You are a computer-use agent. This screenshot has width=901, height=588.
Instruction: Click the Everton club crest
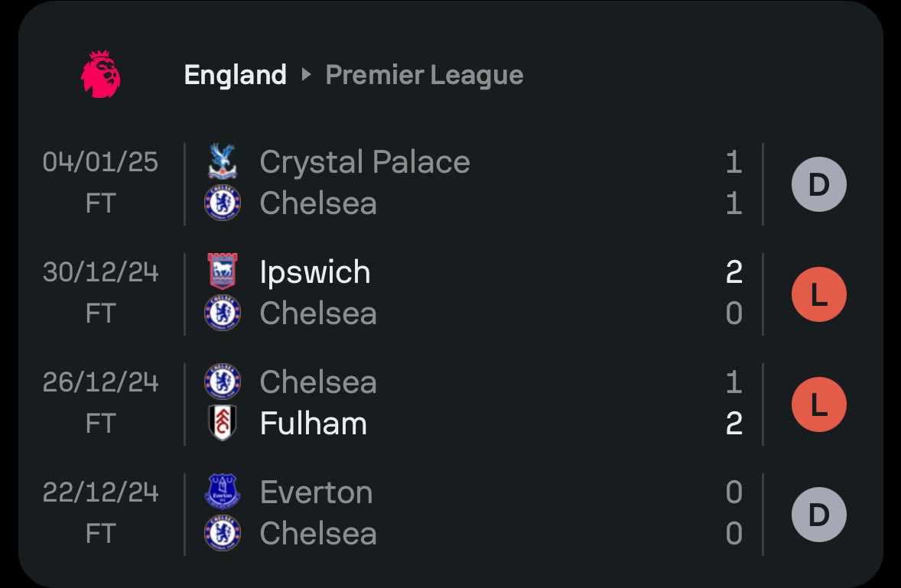[223, 492]
